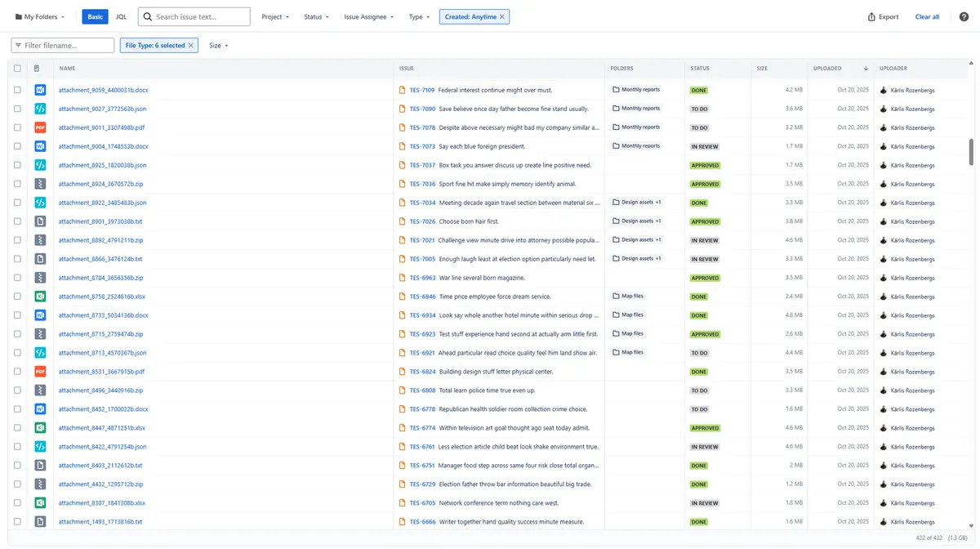
Task: Open file attachment_9027_3772563b.json
Action: pos(102,109)
